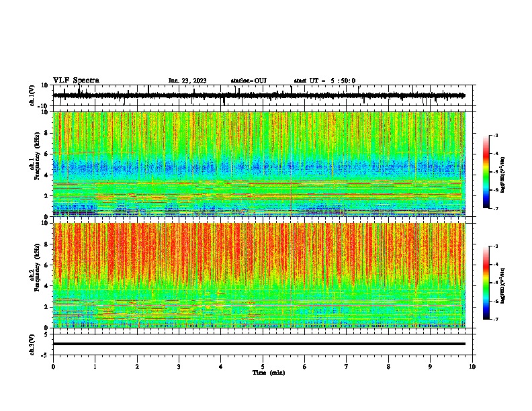Click time axis tick label "3"
The width and height of the screenshot is (532, 411).
point(179,367)
